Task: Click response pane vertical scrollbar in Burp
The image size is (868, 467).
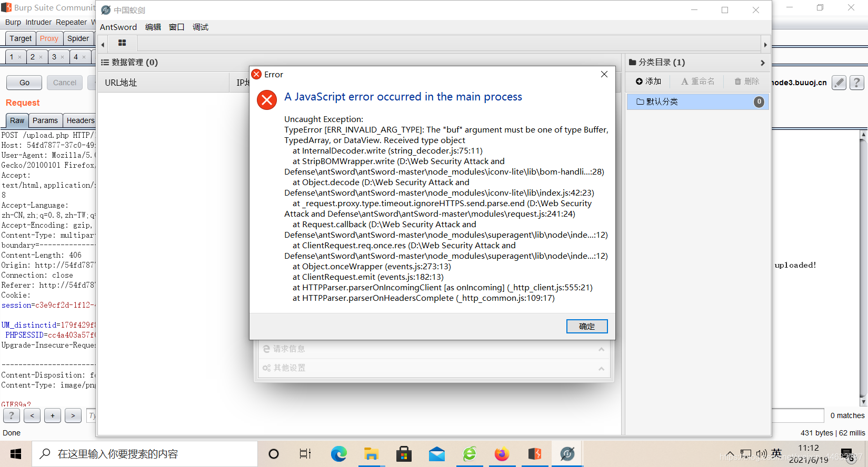Action: pos(863,268)
